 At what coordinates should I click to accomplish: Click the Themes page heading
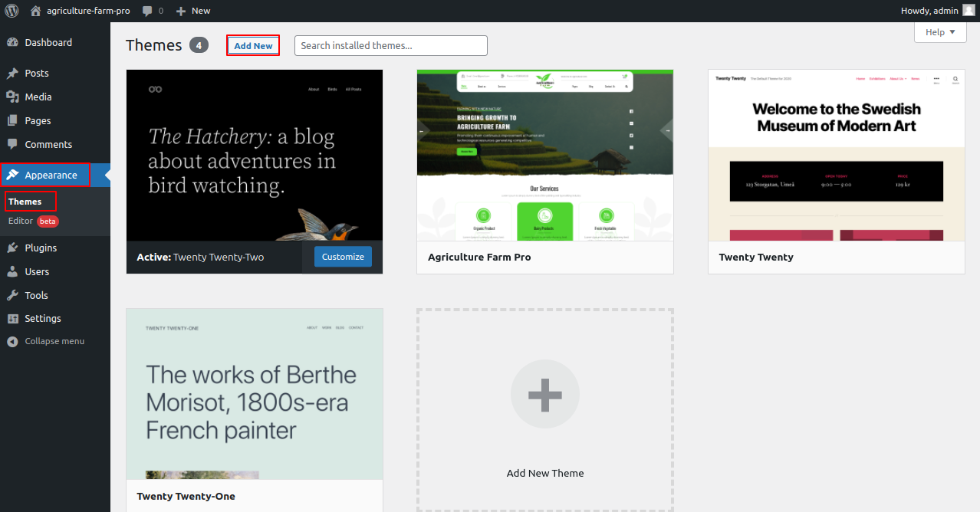[x=154, y=45]
